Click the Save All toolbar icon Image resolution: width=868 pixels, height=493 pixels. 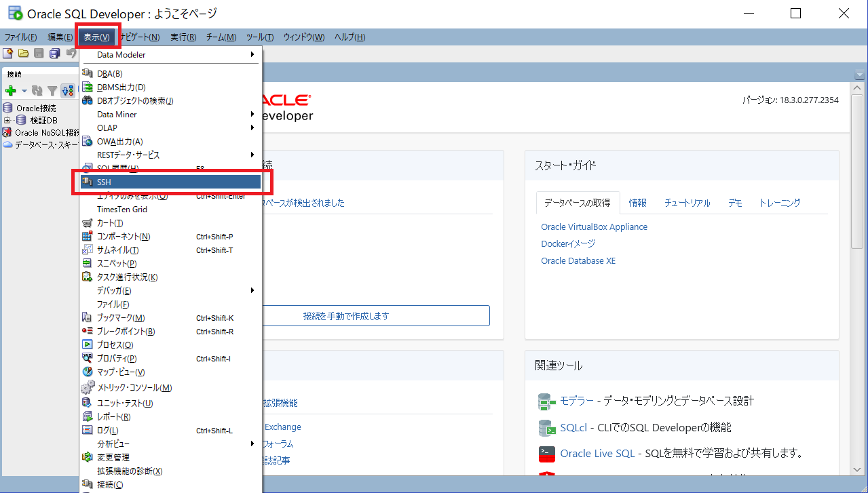click(54, 54)
